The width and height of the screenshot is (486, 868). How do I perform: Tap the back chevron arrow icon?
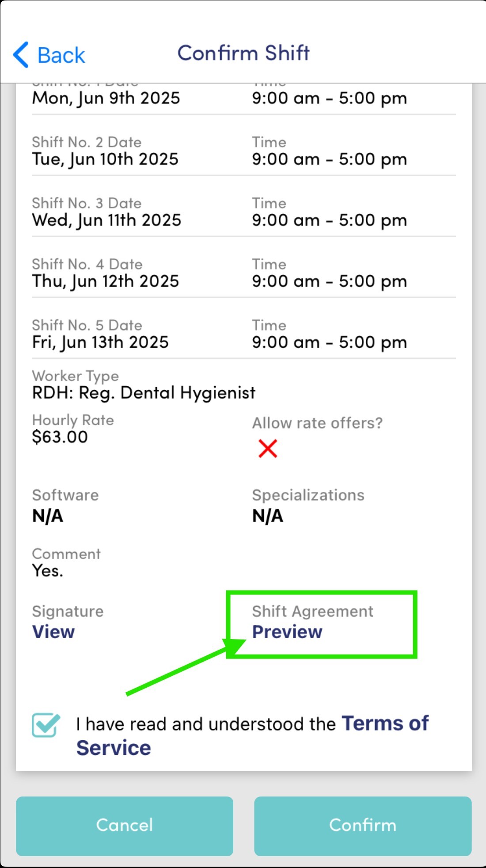(x=21, y=55)
